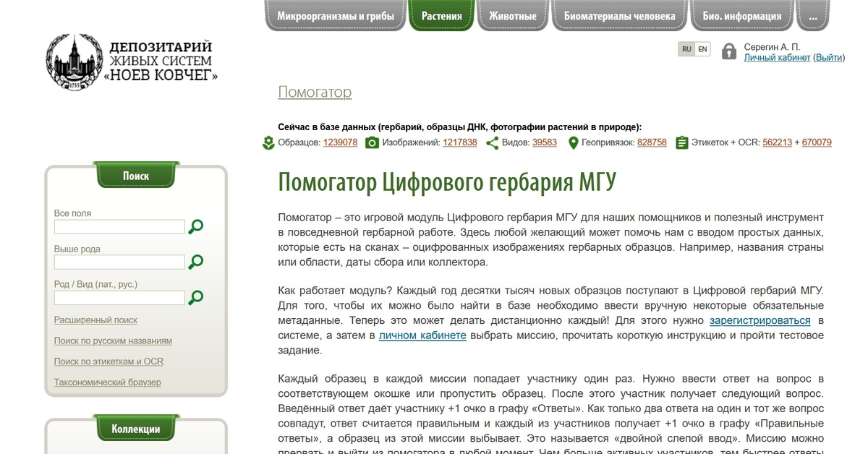This screenshot has width=868, height=454.
Task: Click the map pin icon beside 'Геопривязок'
Action: [574, 143]
